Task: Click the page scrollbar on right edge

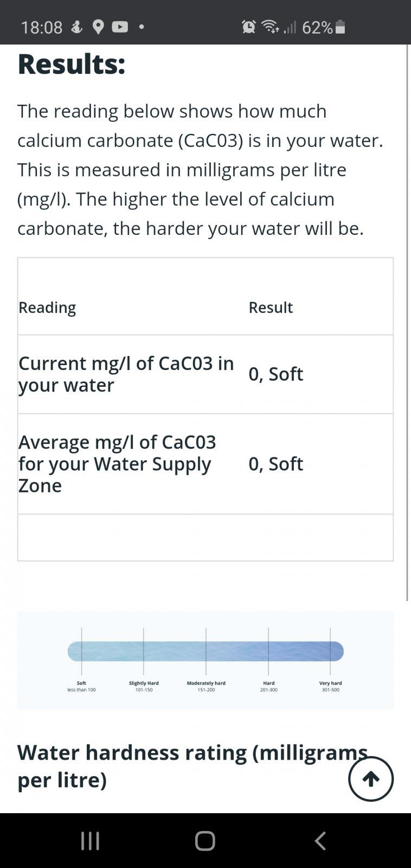Action: click(408, 323)
